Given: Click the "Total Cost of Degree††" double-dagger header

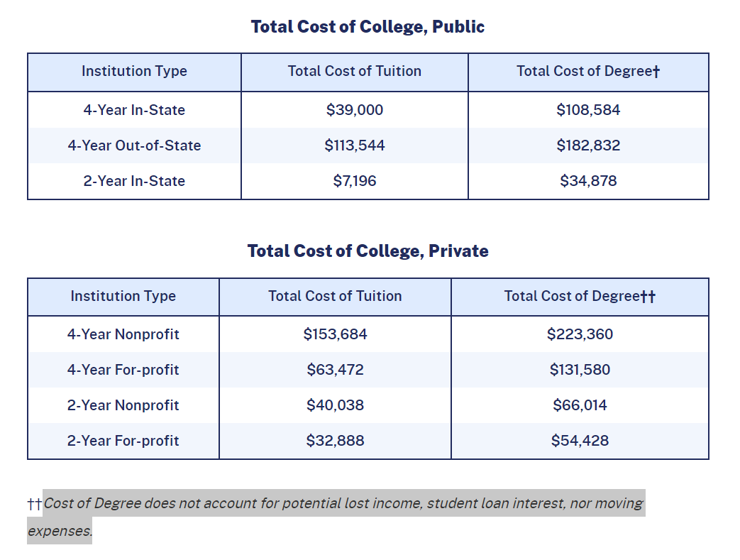Looking at the screenshot, I should coord(580,296).
